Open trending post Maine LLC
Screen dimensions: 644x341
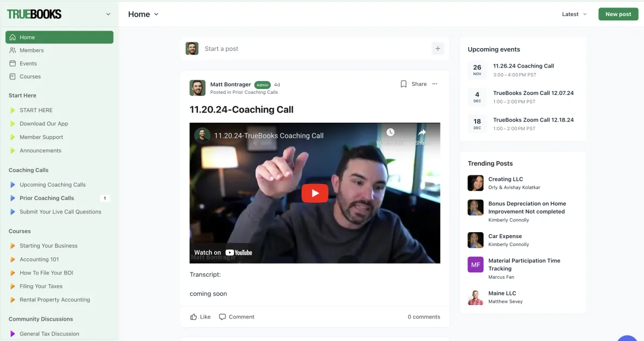(502, 293)
